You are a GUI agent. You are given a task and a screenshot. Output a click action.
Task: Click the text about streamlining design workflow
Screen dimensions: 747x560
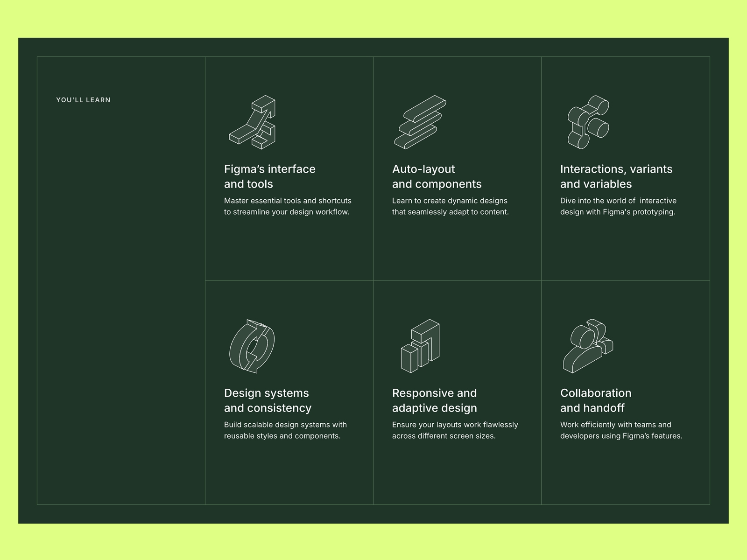[x=288, y=206]
